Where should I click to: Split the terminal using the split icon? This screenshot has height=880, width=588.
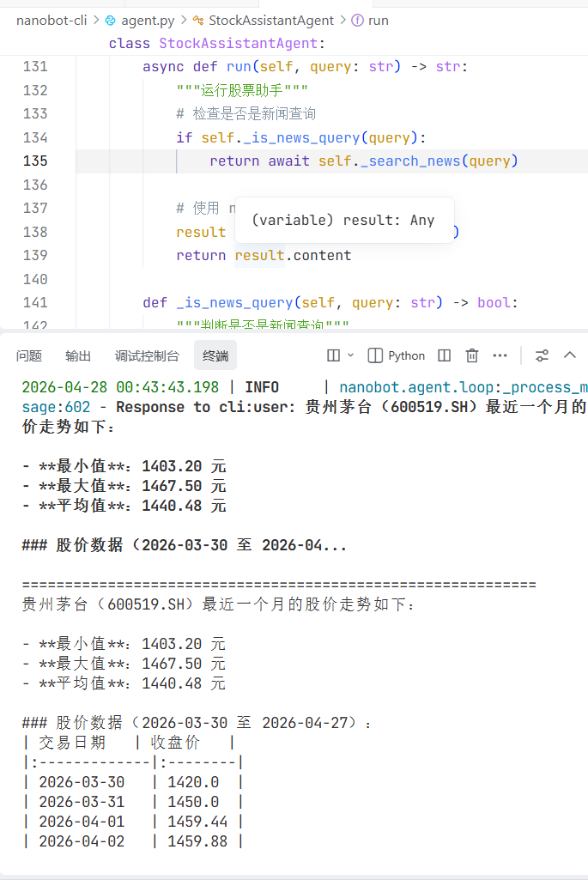tap(333, 355)
